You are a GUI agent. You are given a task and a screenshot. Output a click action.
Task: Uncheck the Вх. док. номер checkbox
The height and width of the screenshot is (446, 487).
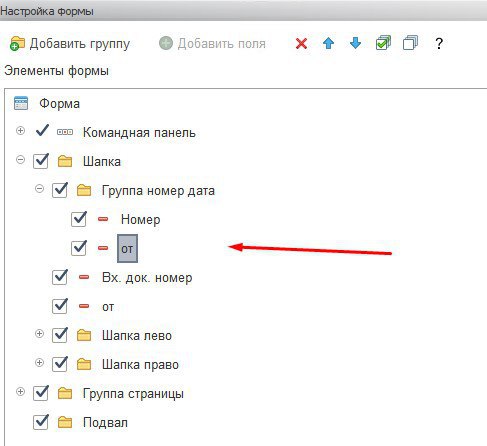coord(60,277)
